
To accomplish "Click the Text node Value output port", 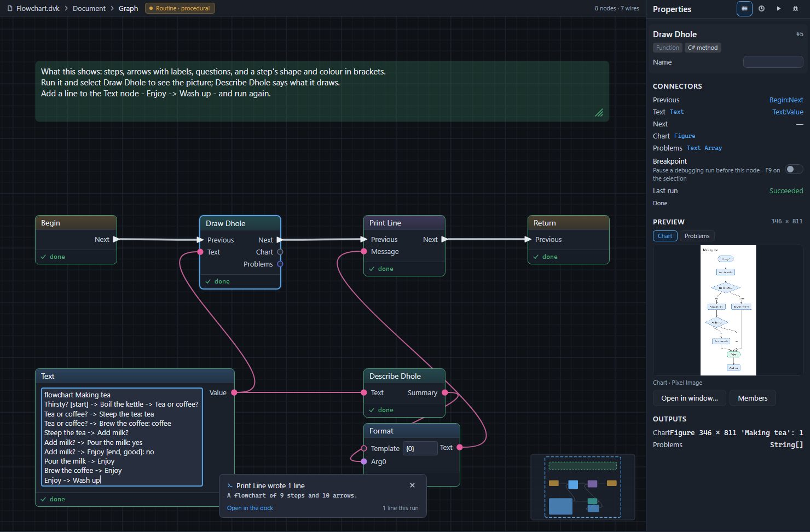I will point(234,392).
